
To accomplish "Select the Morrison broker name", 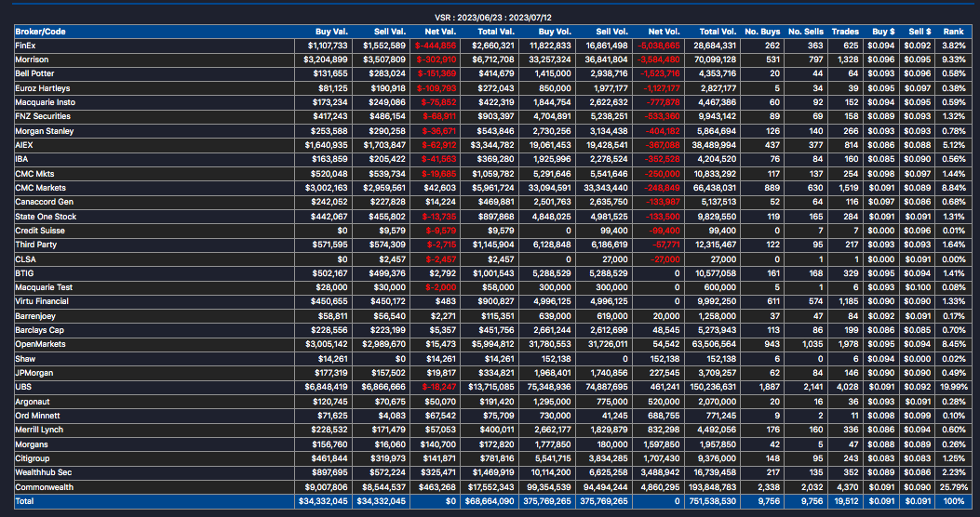I will 32,60.
